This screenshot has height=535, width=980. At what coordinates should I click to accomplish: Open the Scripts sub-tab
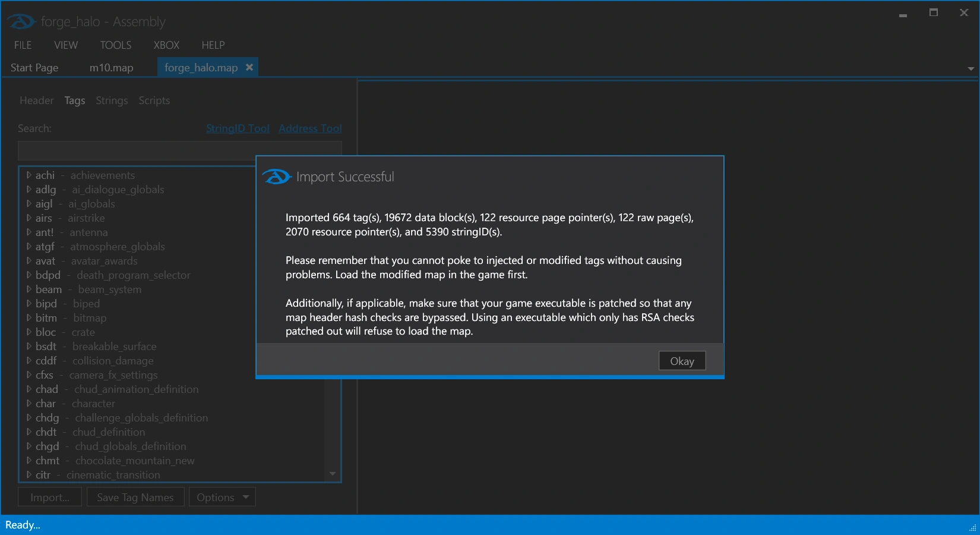pyautogui.click(x=154, y=100)
